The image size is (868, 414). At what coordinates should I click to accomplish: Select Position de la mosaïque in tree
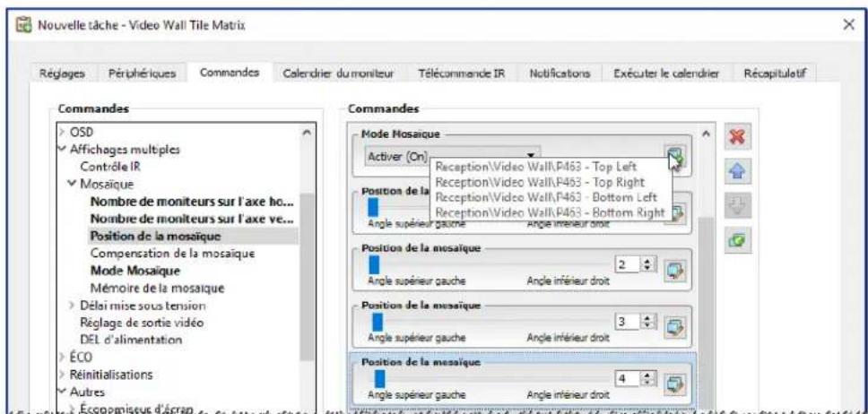[155, 237]
